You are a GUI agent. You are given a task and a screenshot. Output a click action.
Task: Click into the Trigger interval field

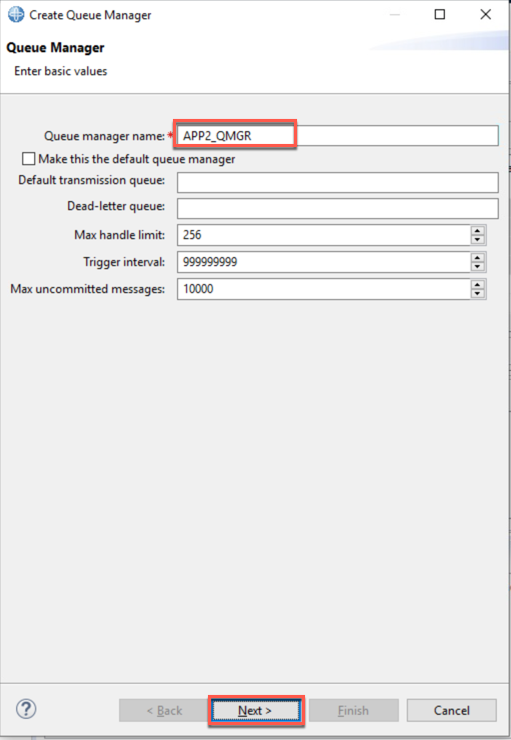[324, 262]
